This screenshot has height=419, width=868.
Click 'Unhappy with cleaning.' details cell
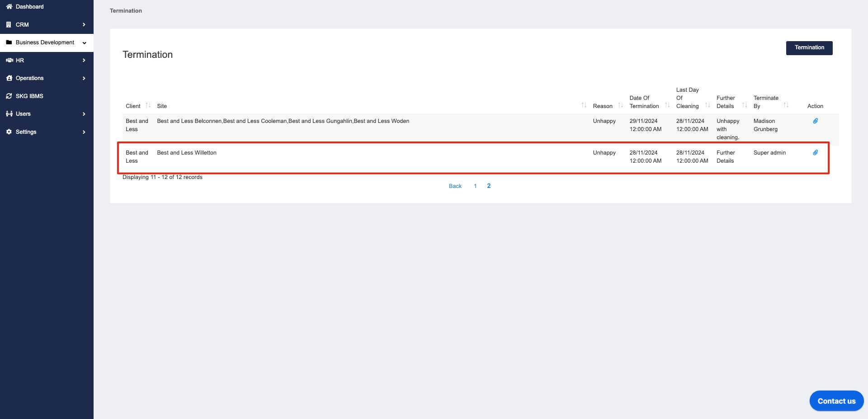[728, 129]
